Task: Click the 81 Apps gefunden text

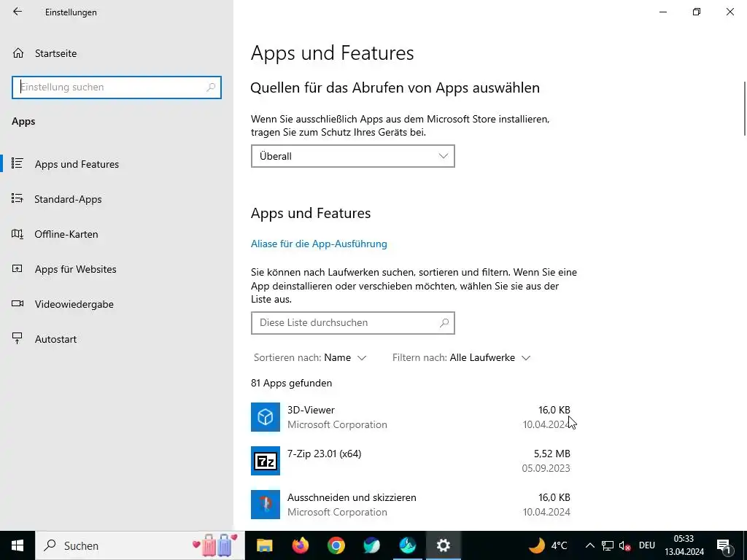Action: [x=292, y=383]
